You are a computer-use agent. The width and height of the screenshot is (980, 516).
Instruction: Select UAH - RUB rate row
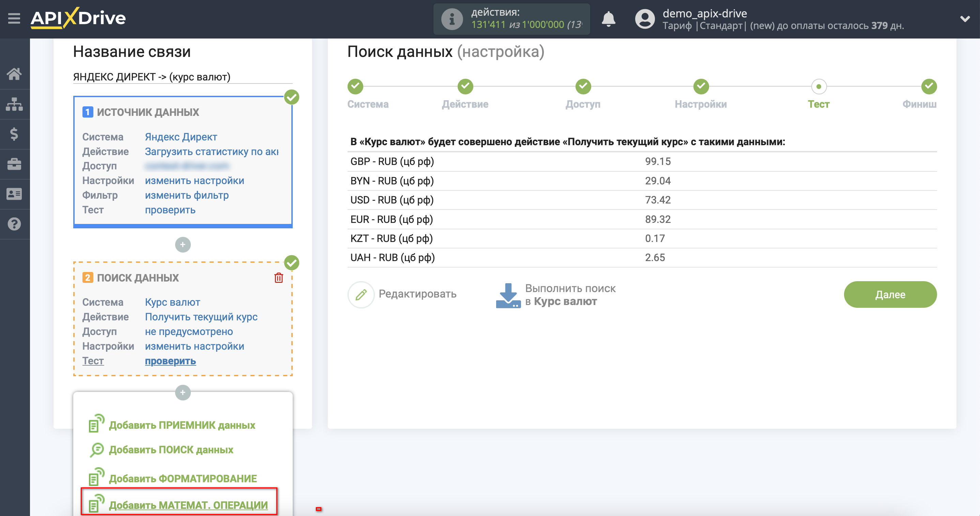(642, 258)
